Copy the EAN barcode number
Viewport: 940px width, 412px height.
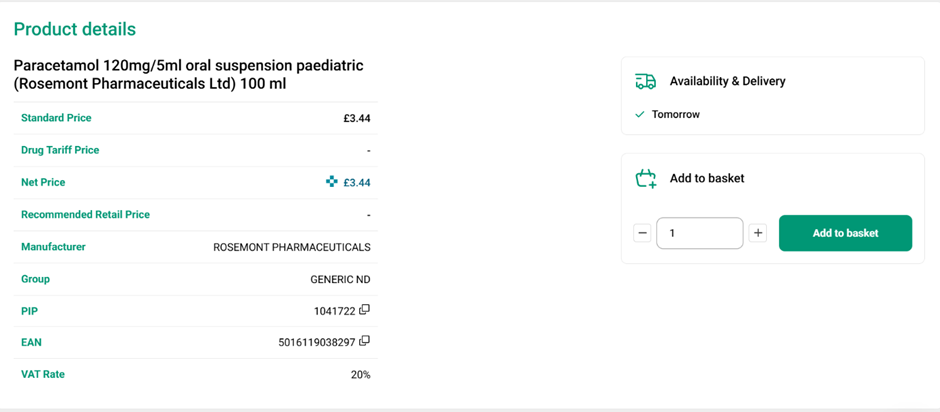coord(365,341)
